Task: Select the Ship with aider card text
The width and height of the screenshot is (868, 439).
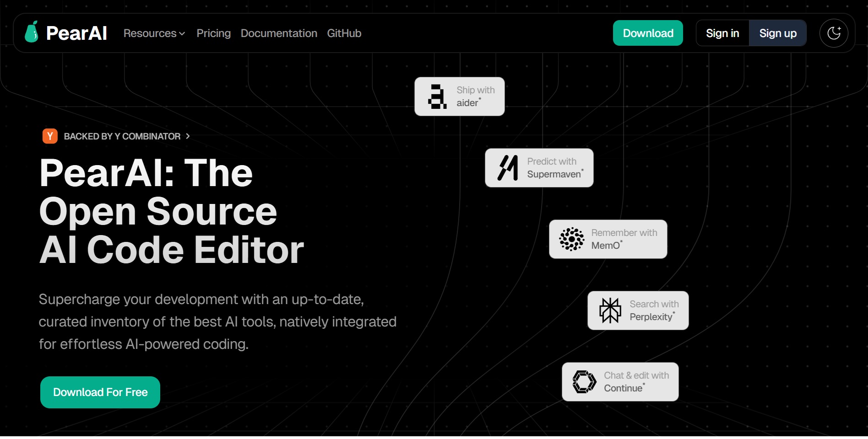Action: pyautogui.click(x=476, y=96)
